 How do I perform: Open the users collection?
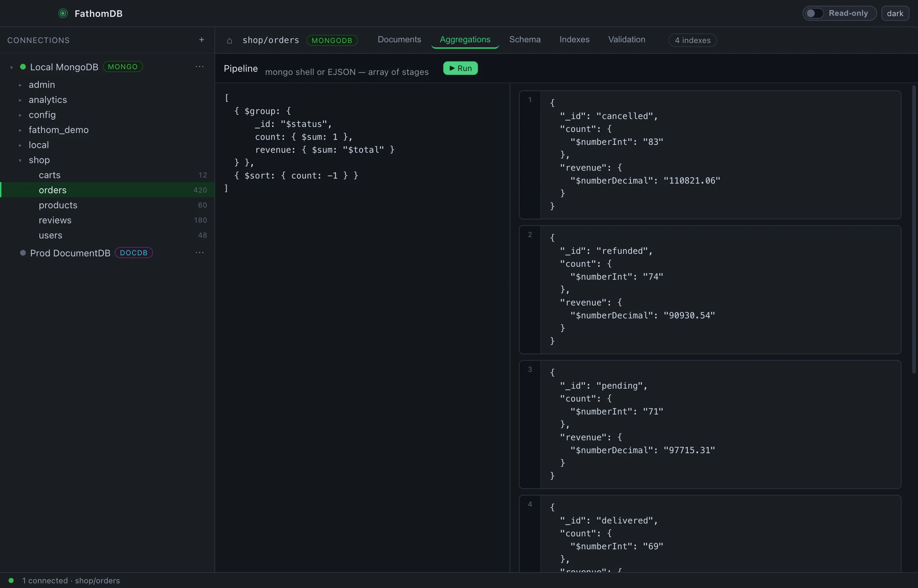tap(107, 235)
